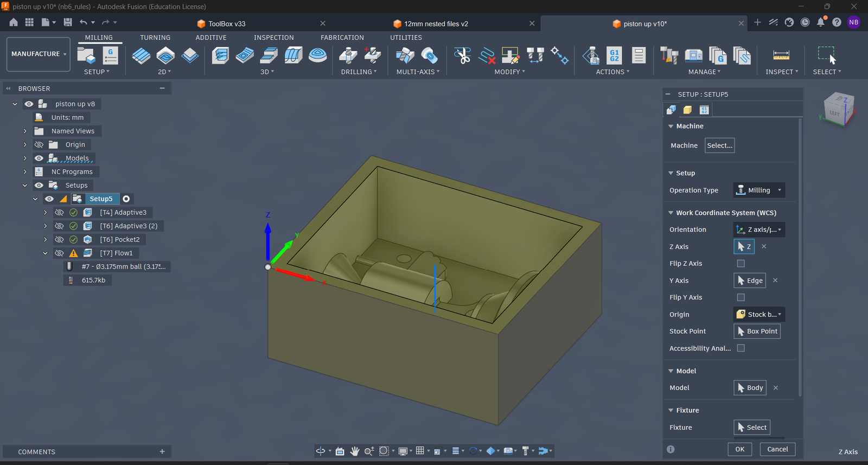
Task: Open the ToolBox v33 document tab
Action: tap(227, 24)
